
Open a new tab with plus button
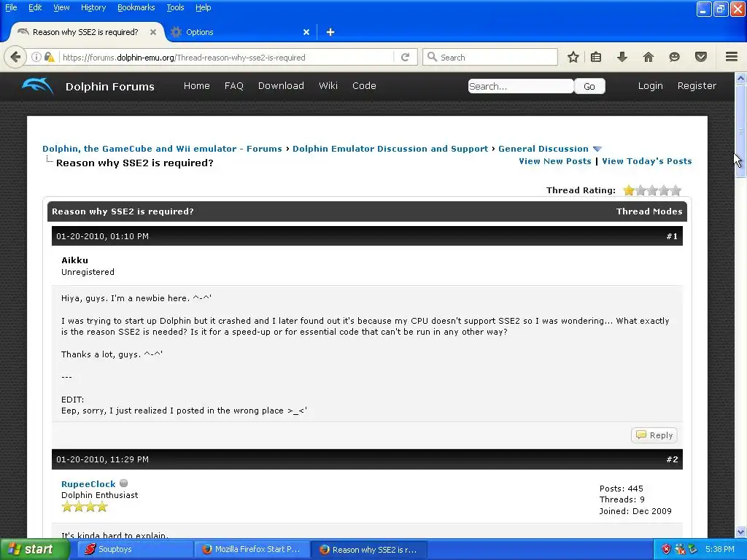click(330, 32)
